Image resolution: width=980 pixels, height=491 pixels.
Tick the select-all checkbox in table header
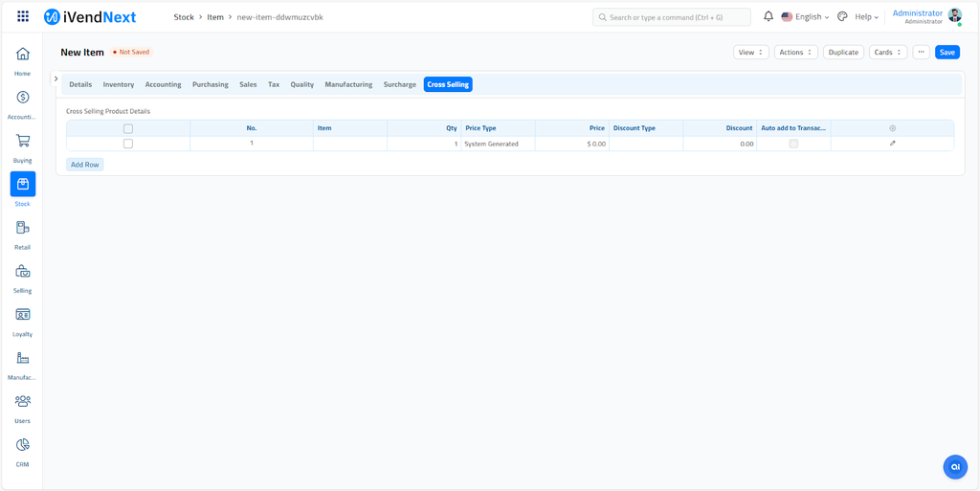[128, 128]
